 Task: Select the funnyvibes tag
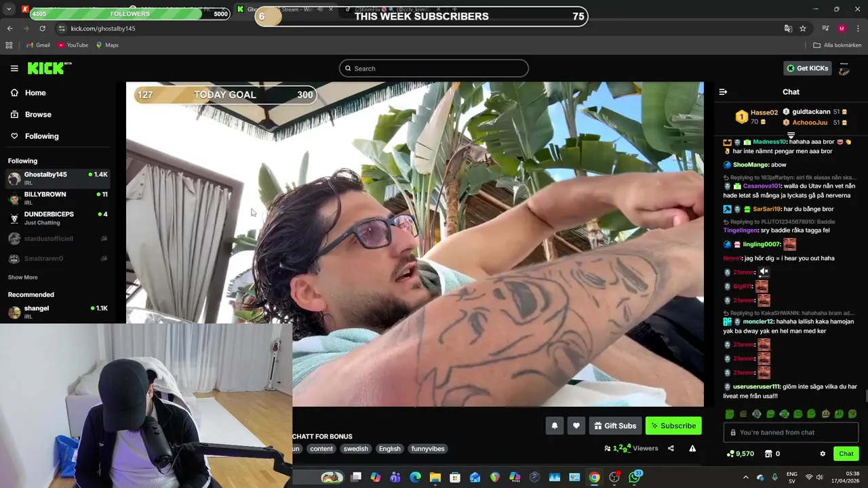[x=428, y=449]
